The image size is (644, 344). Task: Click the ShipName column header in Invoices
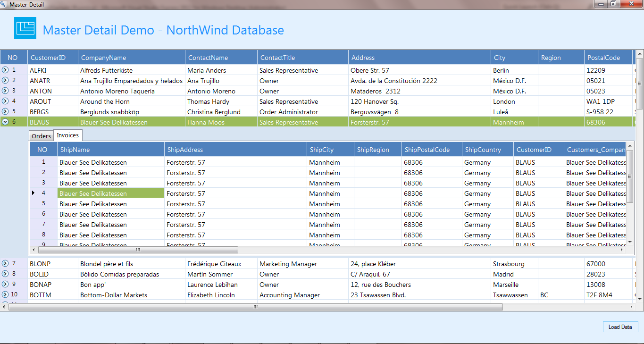(111, 150)
